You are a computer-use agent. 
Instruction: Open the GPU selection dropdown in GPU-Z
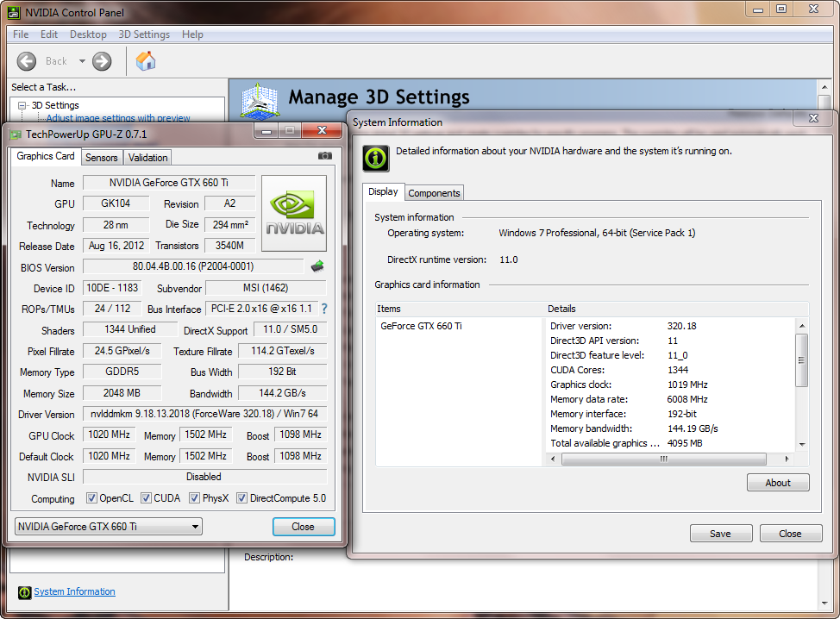[109, 527]
